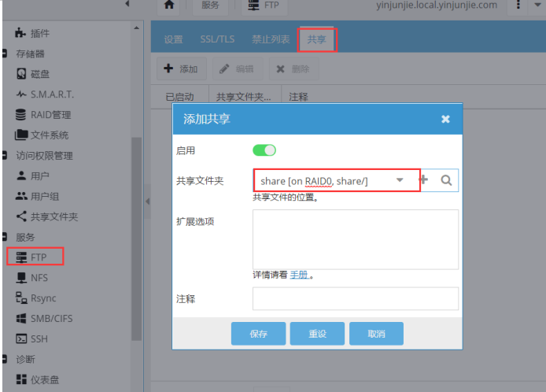The image size is (546, 392).
Task: Open the Rsync service page
Action: coord(36,298)
